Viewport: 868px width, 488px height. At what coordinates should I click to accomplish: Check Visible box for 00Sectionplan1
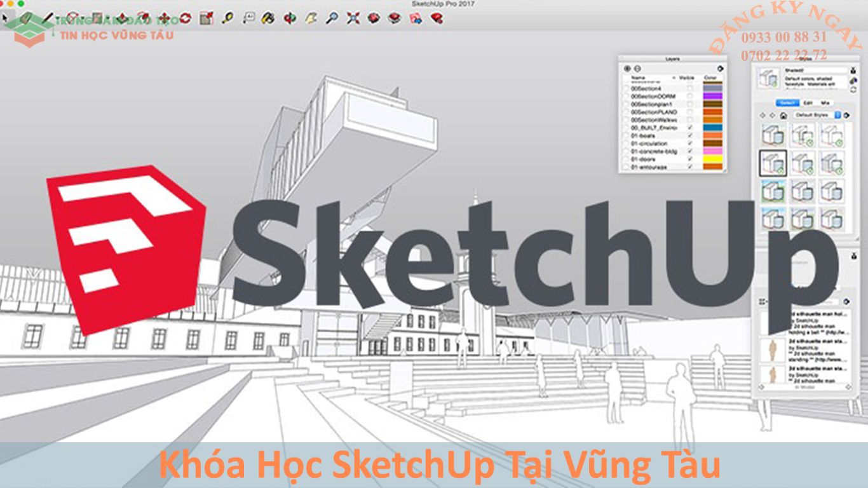click(690, 104)
